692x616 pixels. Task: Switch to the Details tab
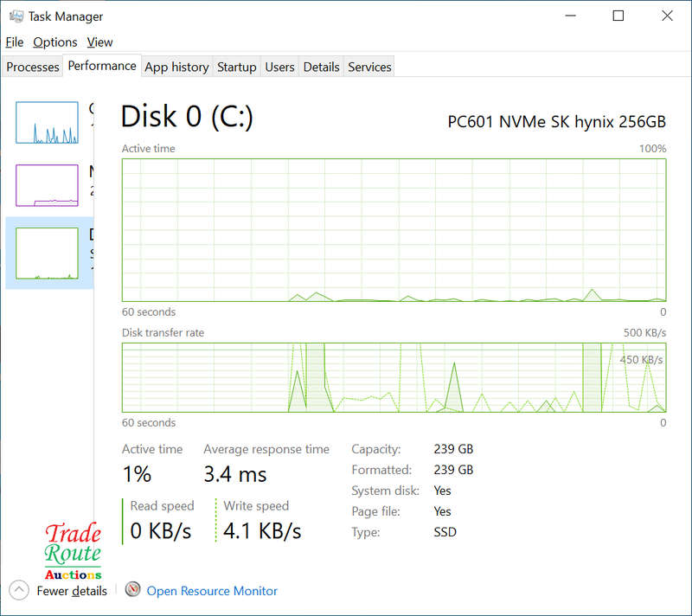click(x=321, y=67)
